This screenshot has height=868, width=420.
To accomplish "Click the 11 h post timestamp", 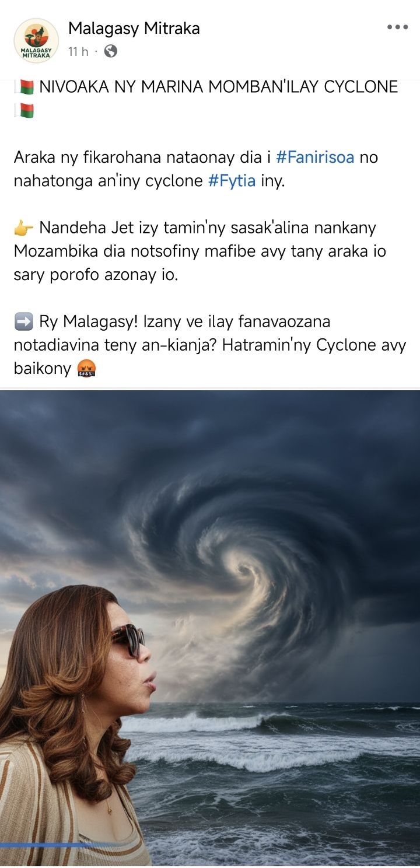I will 78,51.
